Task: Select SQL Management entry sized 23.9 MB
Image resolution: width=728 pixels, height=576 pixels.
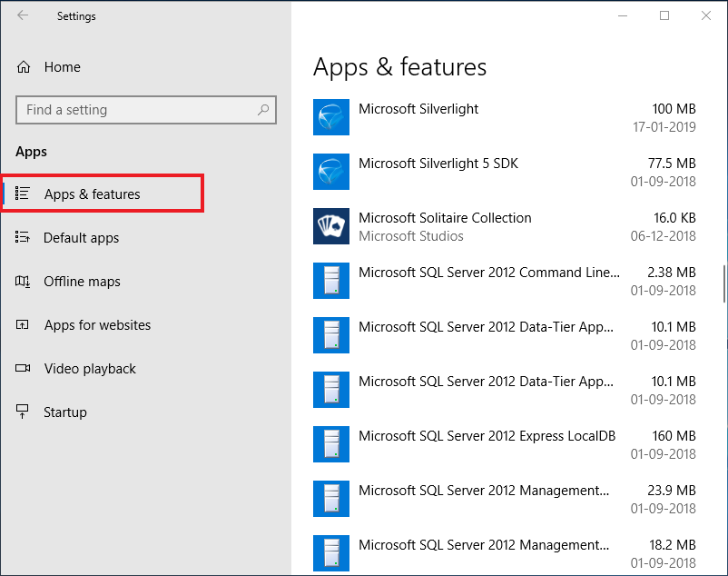Action: (x=505, y=499)
